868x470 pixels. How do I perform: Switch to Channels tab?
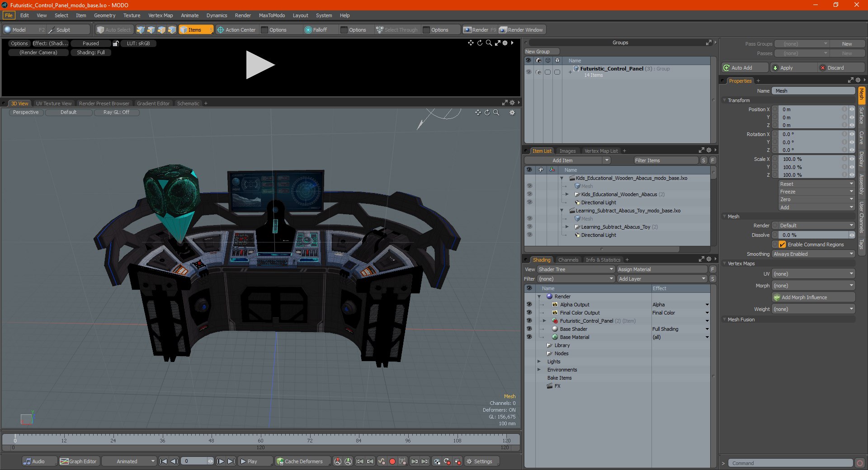tap(568, 260)
